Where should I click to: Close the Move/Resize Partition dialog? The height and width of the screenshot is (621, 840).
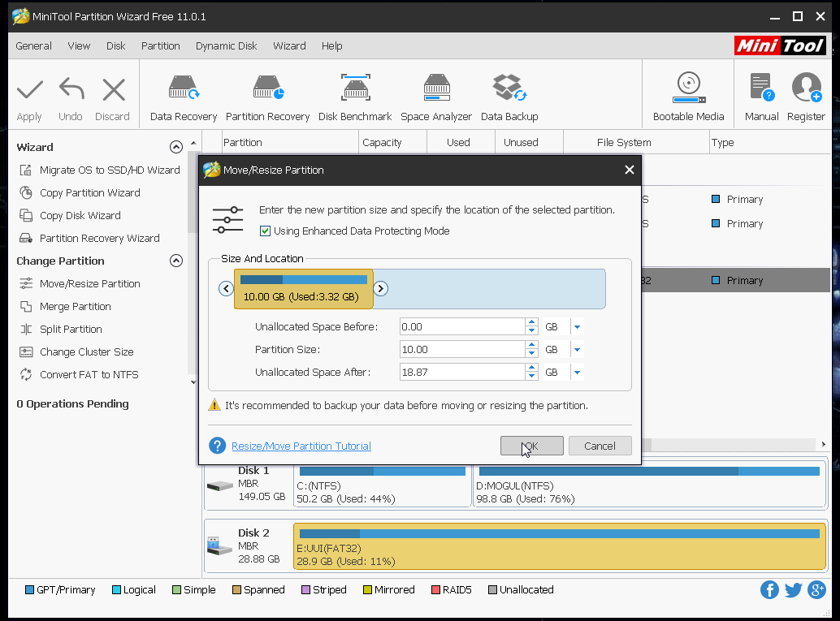tap(630, 170)
